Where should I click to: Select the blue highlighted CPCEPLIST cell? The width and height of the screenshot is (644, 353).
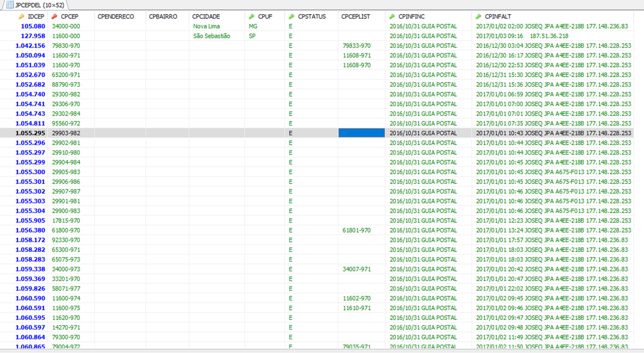361,133
